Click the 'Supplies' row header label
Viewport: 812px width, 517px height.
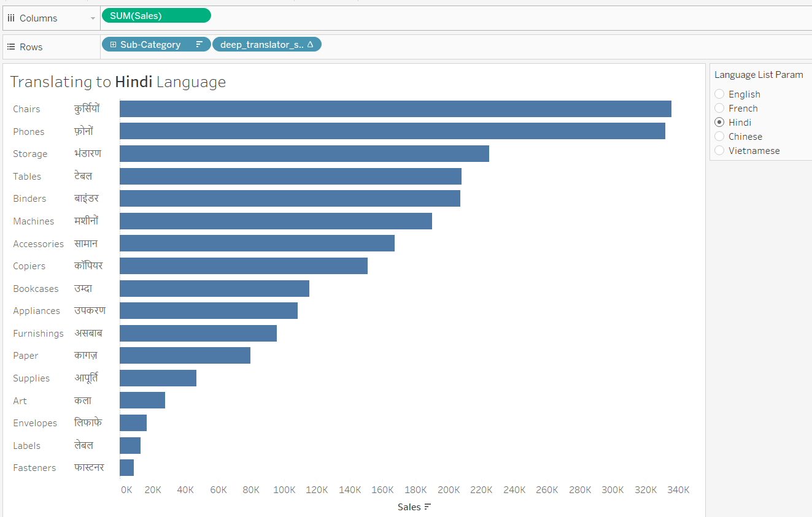click(x=31, y=378)
